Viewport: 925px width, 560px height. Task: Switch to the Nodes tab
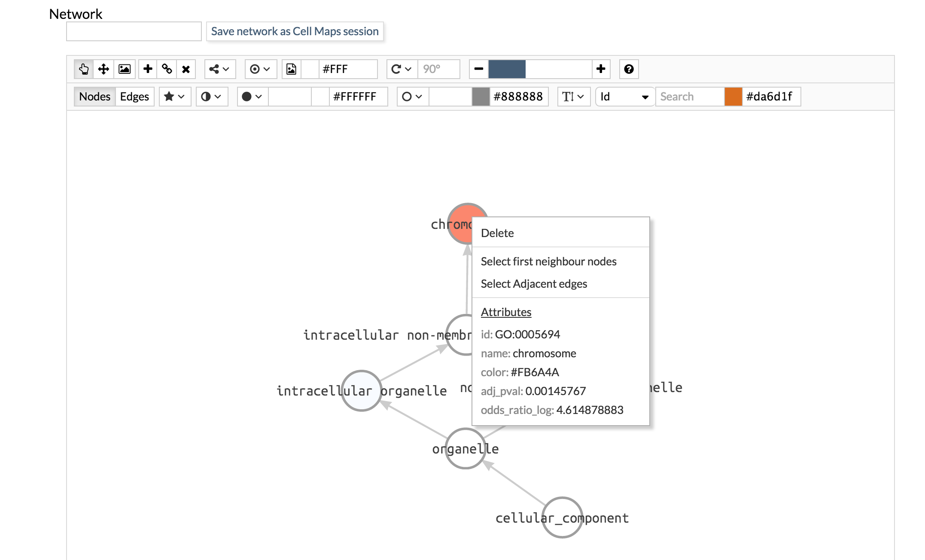click(95, 97)
